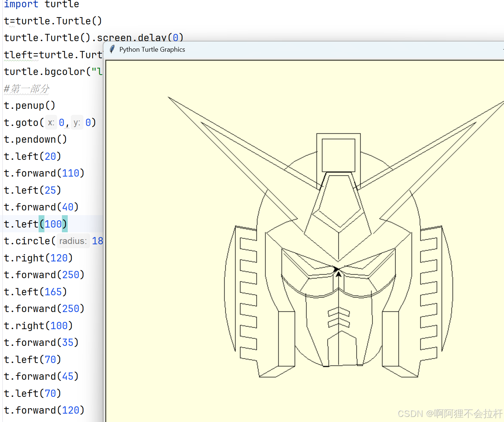Click the 't.forward(40)' code line

tap(41, 207)
